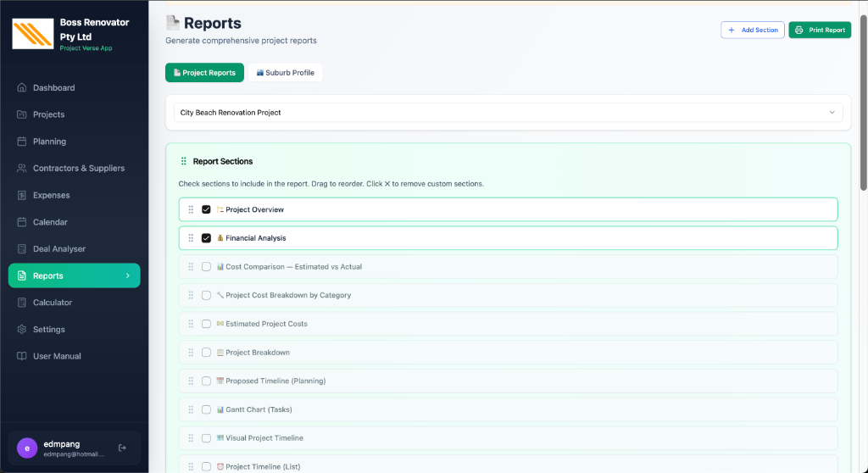The image size is (868, 473).
Task: Switch to the Project Reports tab
Action: coord(204,73)
